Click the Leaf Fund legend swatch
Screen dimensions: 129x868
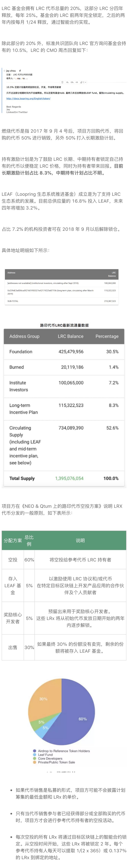(34, 755)
